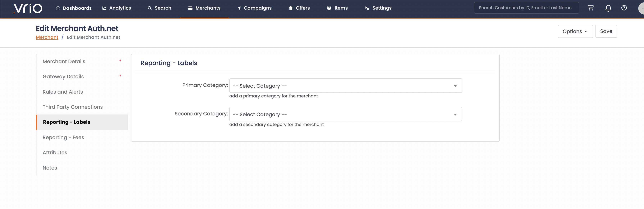Click the 'Edit Merchant Auth.net' breadcrumb text

coord(93,38)
